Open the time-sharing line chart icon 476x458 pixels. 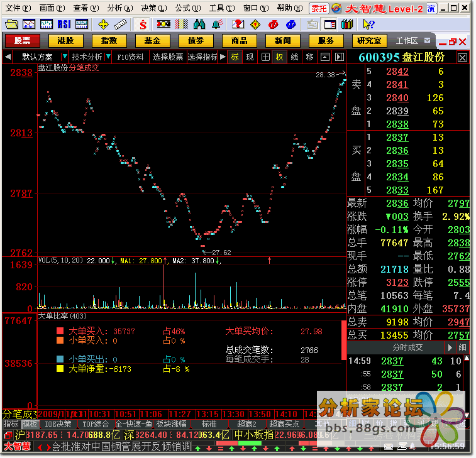click(29, 25)
